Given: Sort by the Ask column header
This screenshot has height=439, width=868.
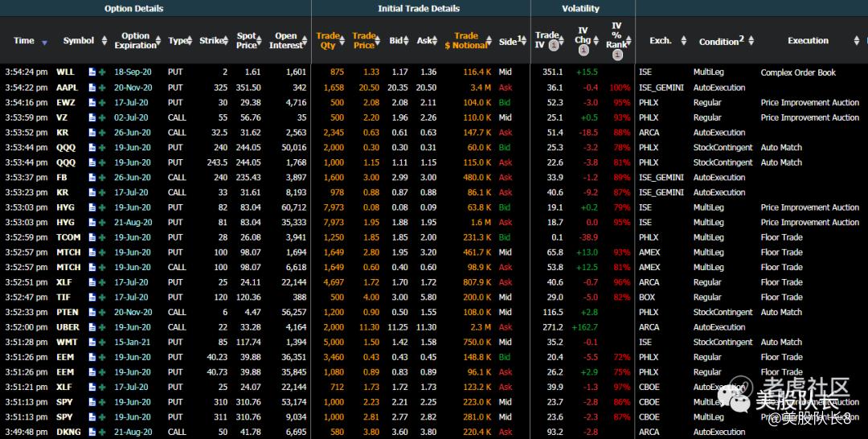Looking at the screenshot, I should pyautogui.click(x=424, y=40).
